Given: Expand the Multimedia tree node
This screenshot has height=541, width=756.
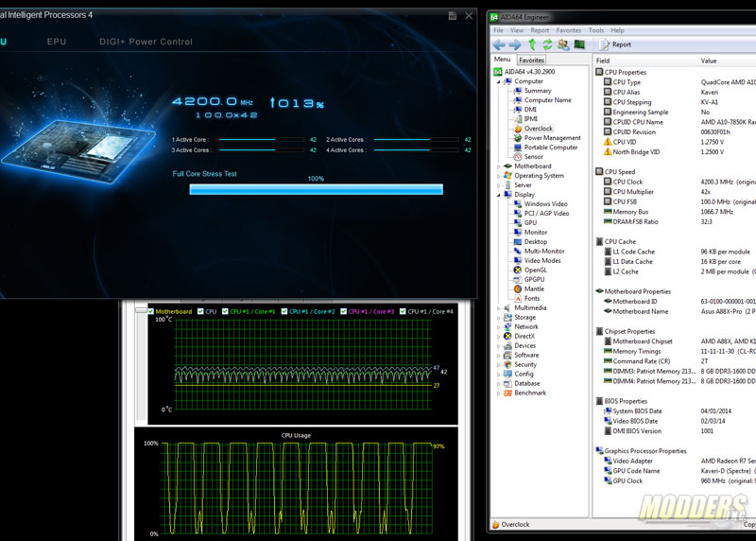Looking at the screenshot, I should pyautogui.click(x=499, y=308).
